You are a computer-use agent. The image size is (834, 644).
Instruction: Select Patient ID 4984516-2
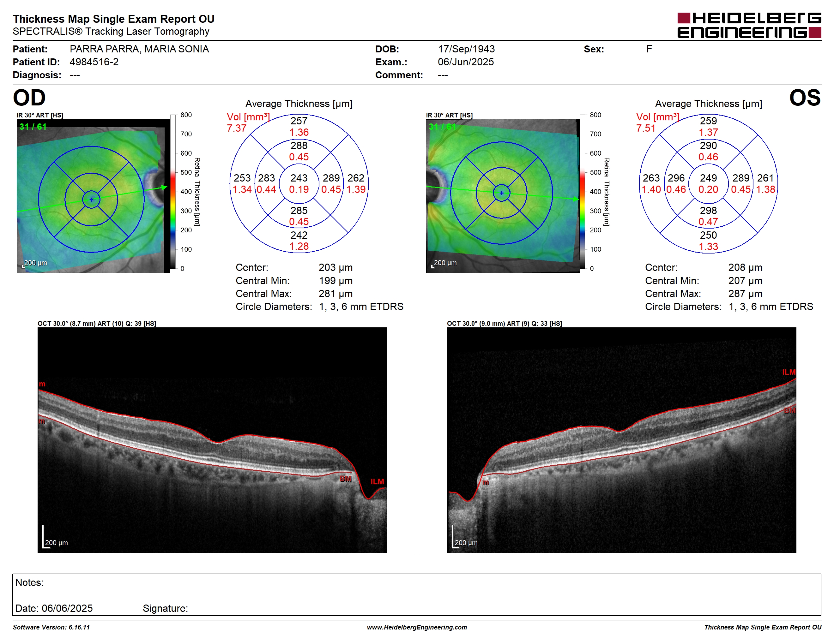94,62
